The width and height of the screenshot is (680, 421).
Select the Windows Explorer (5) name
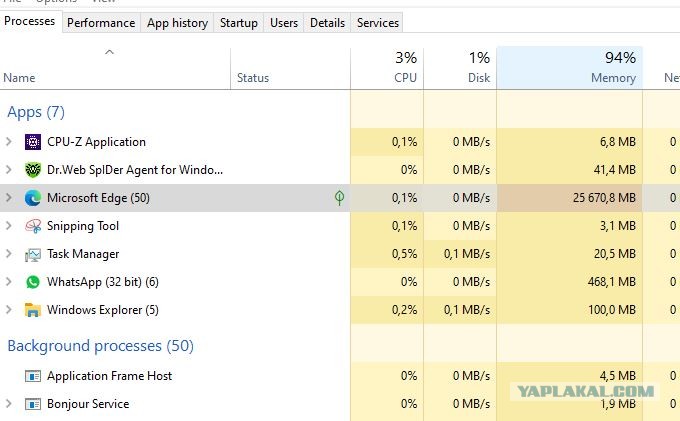(103, 310)
